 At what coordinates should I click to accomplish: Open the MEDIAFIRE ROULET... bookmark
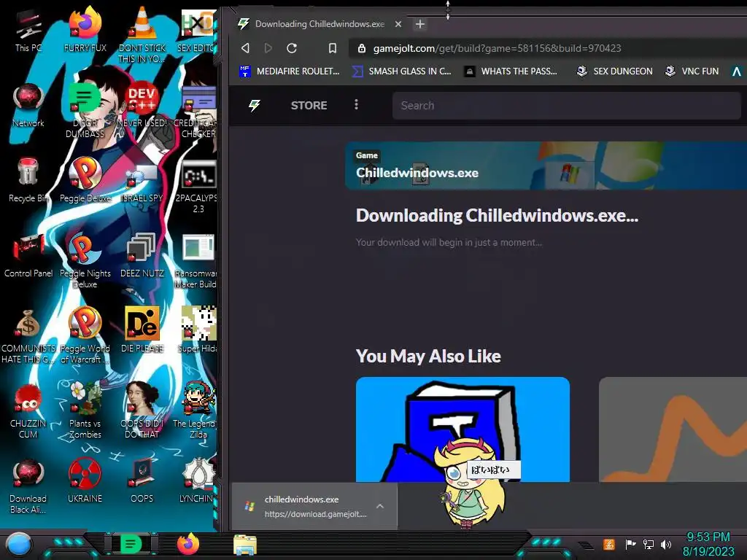pyautogui.click(x=289, y=71)
